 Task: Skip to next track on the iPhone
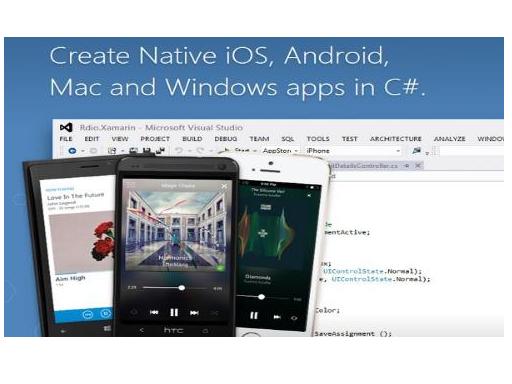[277, 317]
